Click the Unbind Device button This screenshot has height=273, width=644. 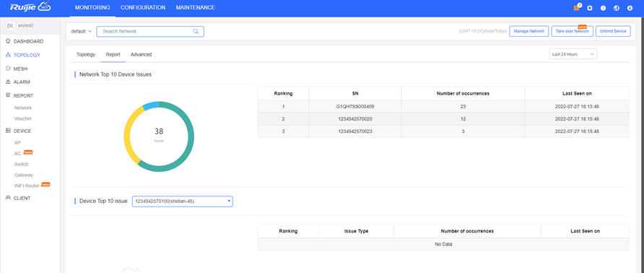(613, 31)
